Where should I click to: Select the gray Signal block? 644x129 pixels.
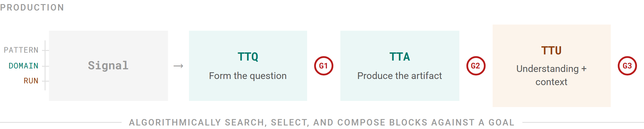click(x=108, y=66)
